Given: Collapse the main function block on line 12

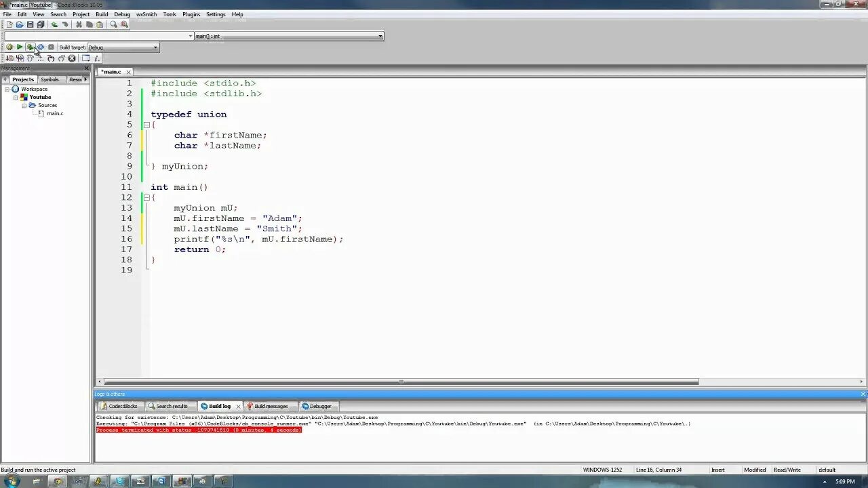Looking at the screenshot, I should (146, 197).
